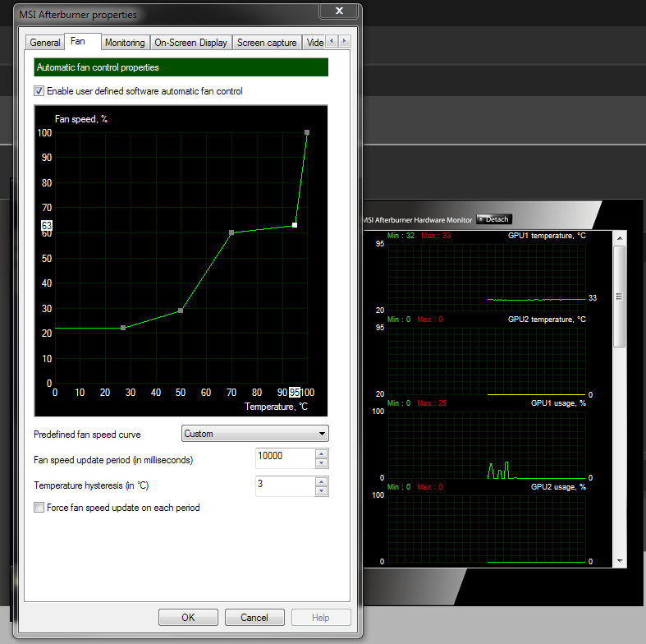
Task: Select the lowest fan curve point near 27°C
Action: coord(123,328)
